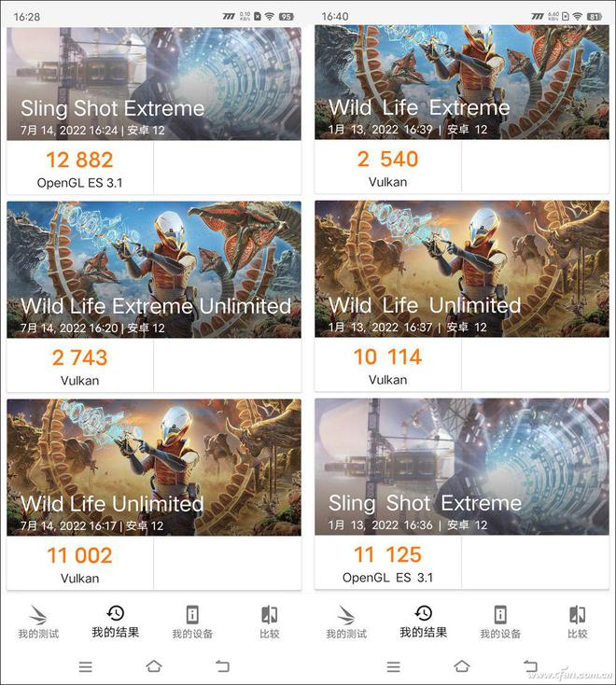Viewport: 616px width, 685px height.
Task: Open Wild Life Extreme Unlimited result card
Action: click(x=154, y=297)
